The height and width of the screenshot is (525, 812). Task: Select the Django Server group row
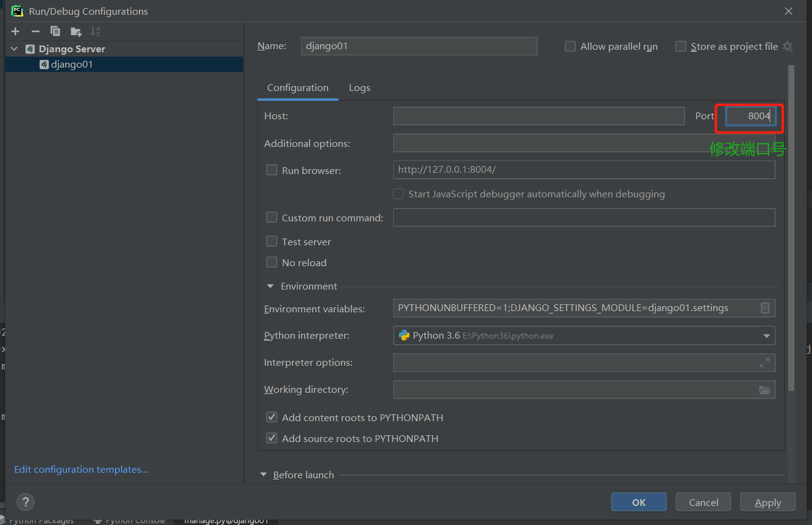124,49
